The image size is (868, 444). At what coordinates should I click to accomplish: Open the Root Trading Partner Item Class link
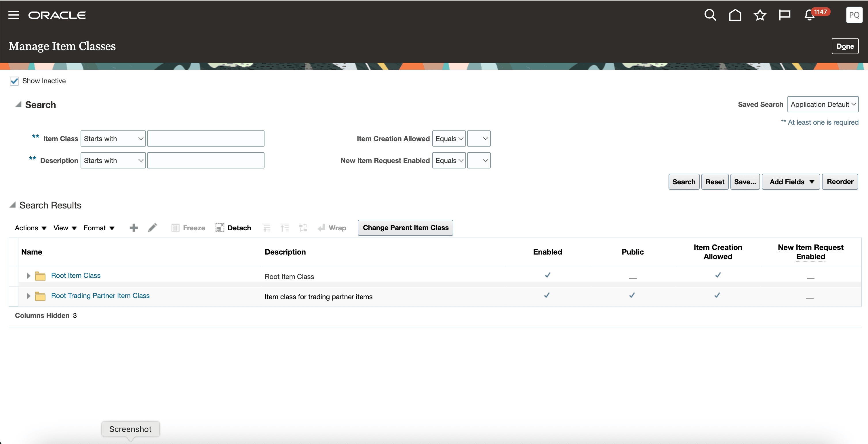pyautogui.click(x=100, y=296)
